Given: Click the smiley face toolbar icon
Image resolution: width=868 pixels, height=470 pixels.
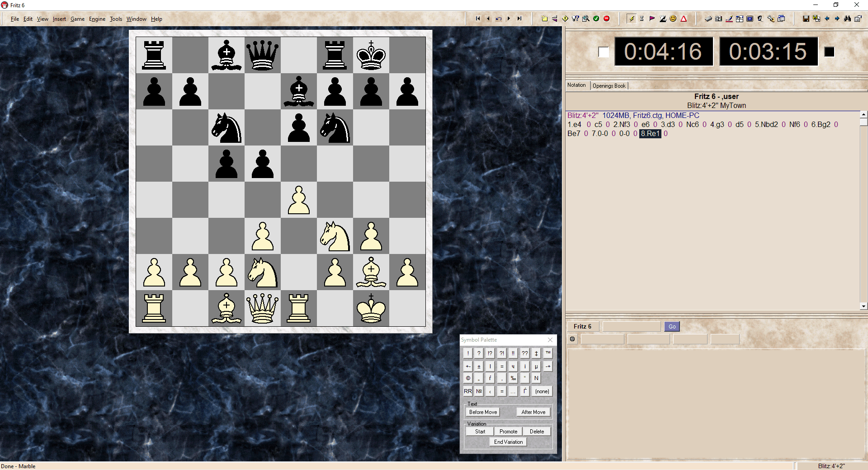Looking at the screenshot, I should (x=673, y=19).
